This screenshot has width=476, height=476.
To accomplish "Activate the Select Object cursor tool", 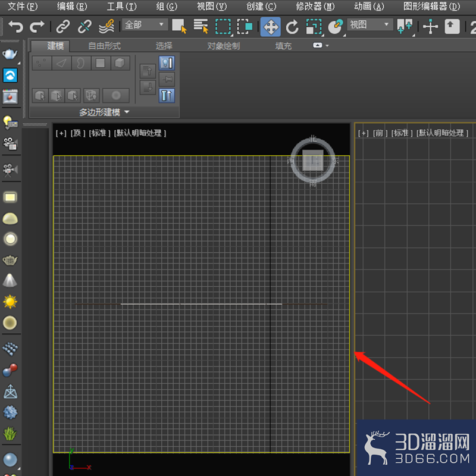I will tap(179, 26).
